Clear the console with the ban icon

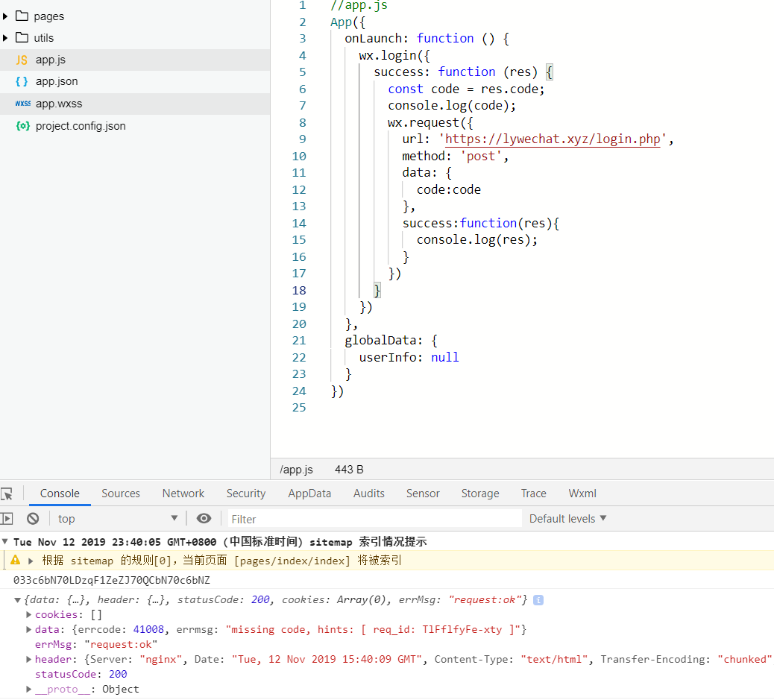point(33,519)
